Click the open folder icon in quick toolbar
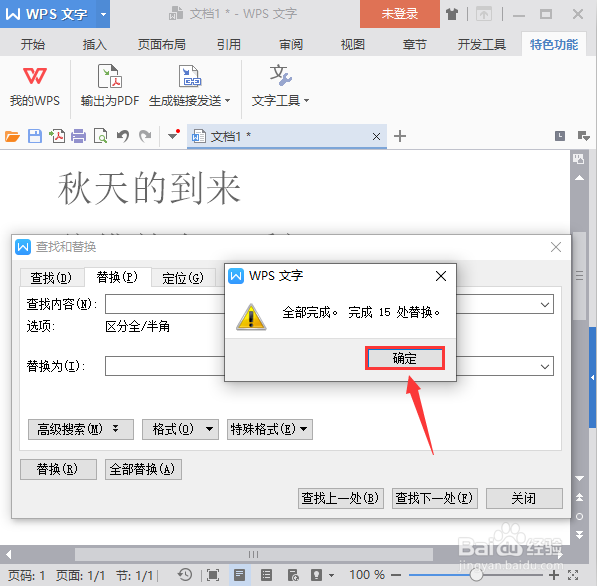 12,136
